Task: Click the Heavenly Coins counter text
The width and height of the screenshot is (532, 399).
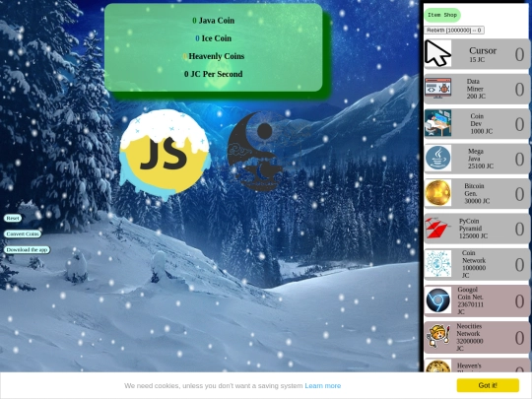Action: coord(214,56)
